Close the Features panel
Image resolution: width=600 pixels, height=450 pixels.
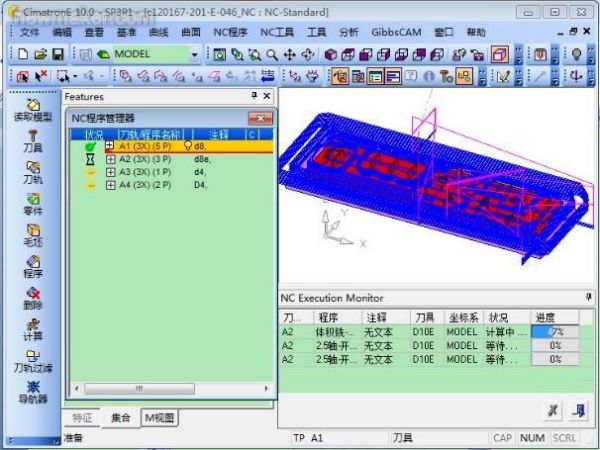pyautogui.click(x=267, y=96)
